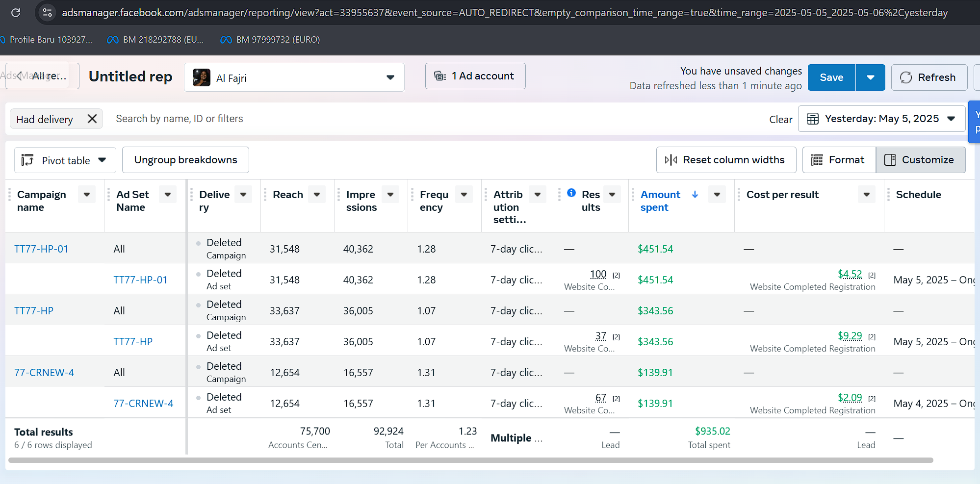Open the BM 97999732 (EURO) bookmark
The width and height of the screenshot is (980, 484).
pyautogui.click(x=271, y=40)
